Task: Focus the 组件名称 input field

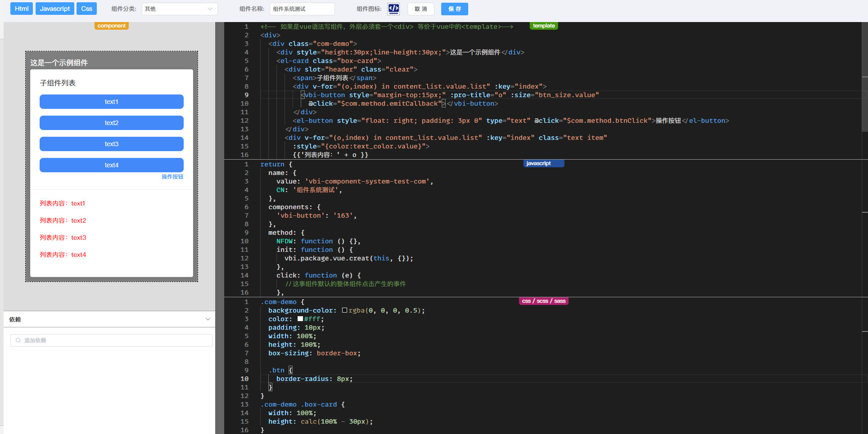Action: tap(302, 9)
